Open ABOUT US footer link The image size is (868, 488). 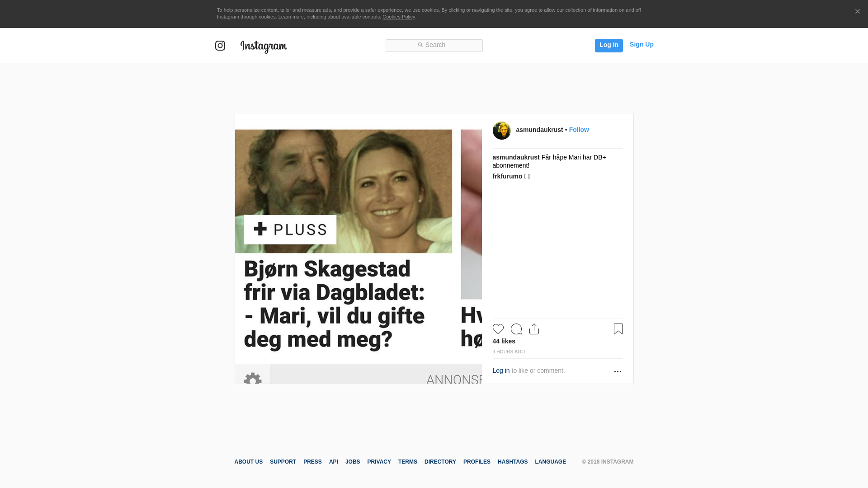click(248, 462)
